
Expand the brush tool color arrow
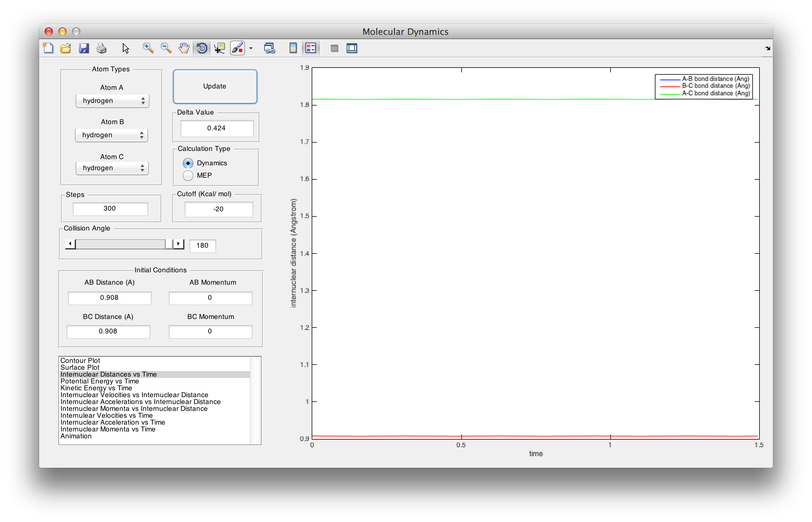[x=251, y=48]
